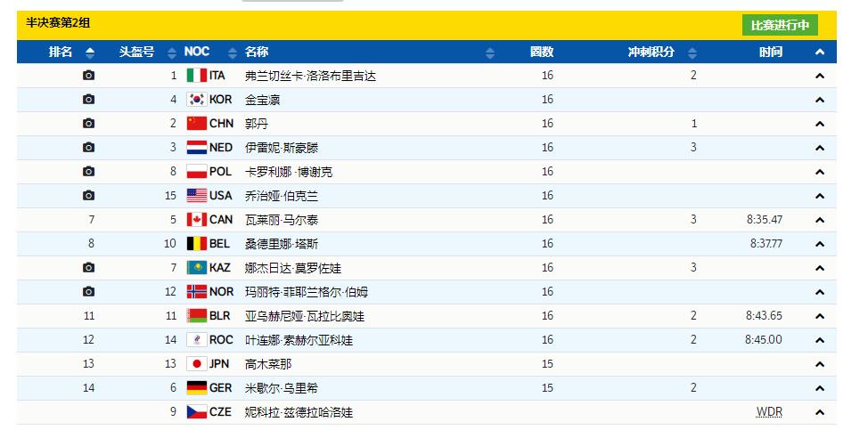868x438 pixels.
Task: Expand details chevron for 米歇尔·乌里希
Action: [820, 388]
